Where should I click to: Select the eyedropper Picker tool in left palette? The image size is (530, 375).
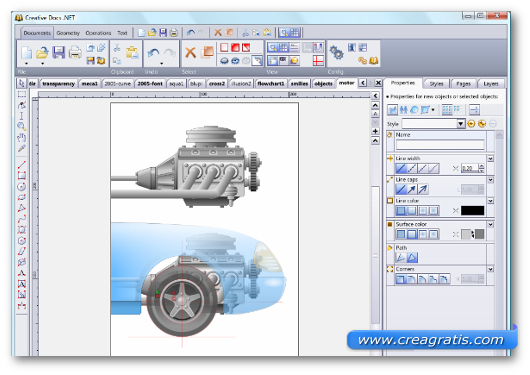click(x=22, y=148)
